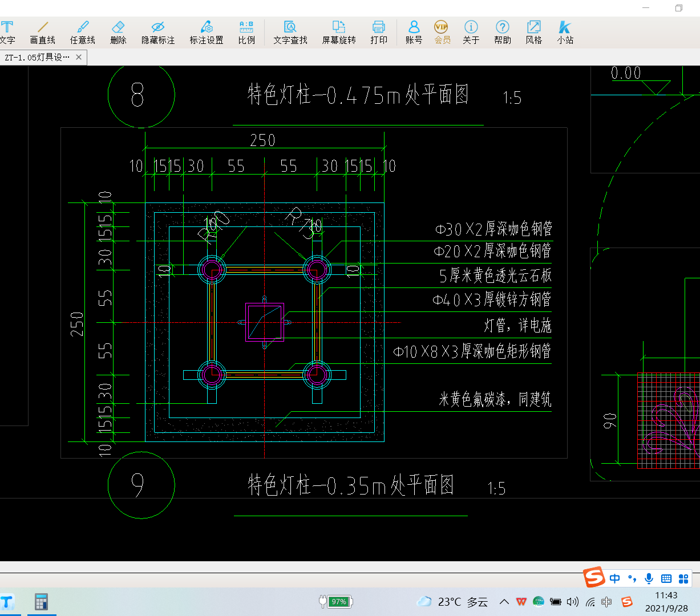Click label 米黄色氟碳漆，同建筑
The height and width of the screenshot is (616, 700).
[x=495, y=399]
